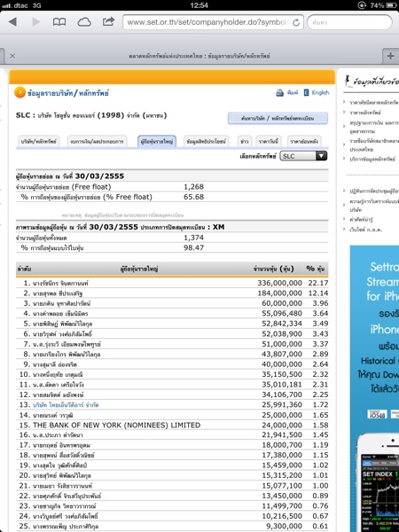Reload the page with the refresh icon
The height and width of the screenshot is (532, 399).
point(296,23)
